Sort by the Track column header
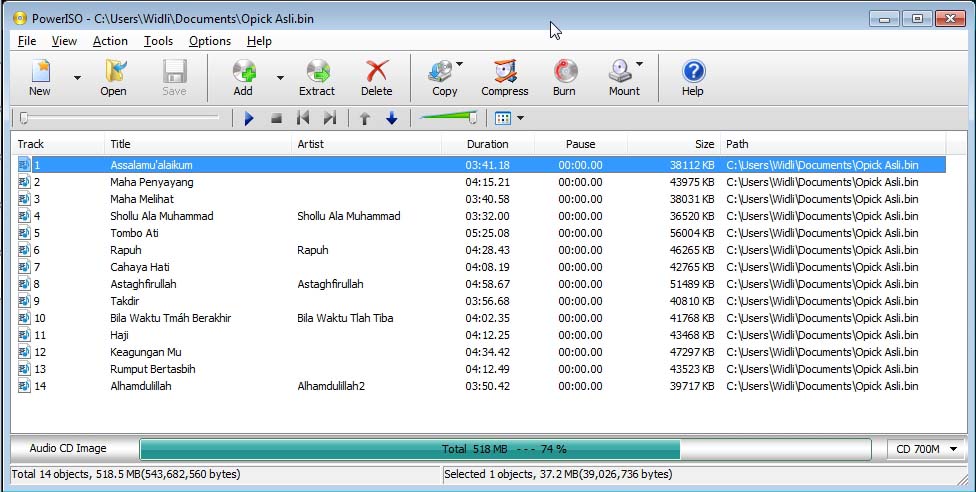 click(58, 144)
